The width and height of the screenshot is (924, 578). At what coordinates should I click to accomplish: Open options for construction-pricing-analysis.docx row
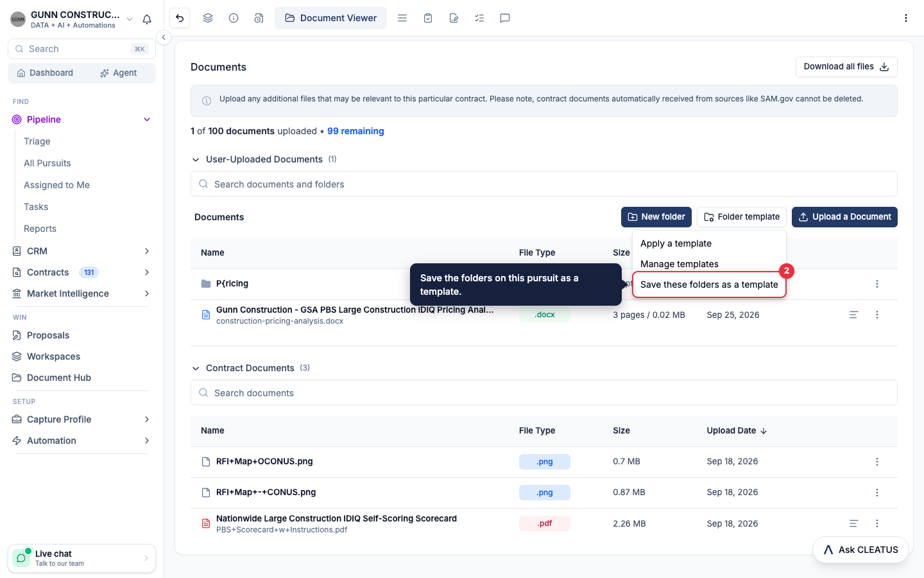point(877,315)
